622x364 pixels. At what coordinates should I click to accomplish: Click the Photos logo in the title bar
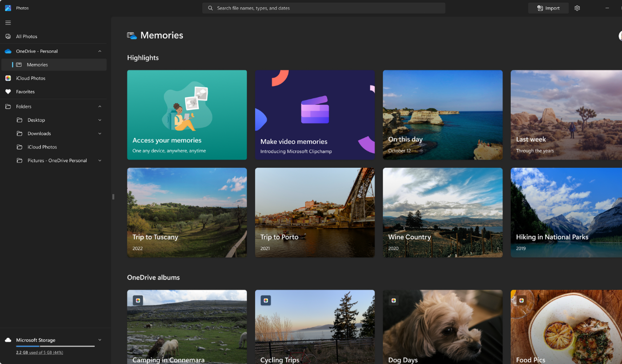click(x=7, y=8)
